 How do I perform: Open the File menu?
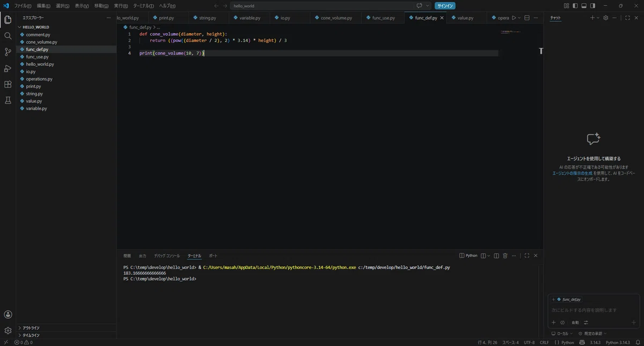tap(23, 5)
